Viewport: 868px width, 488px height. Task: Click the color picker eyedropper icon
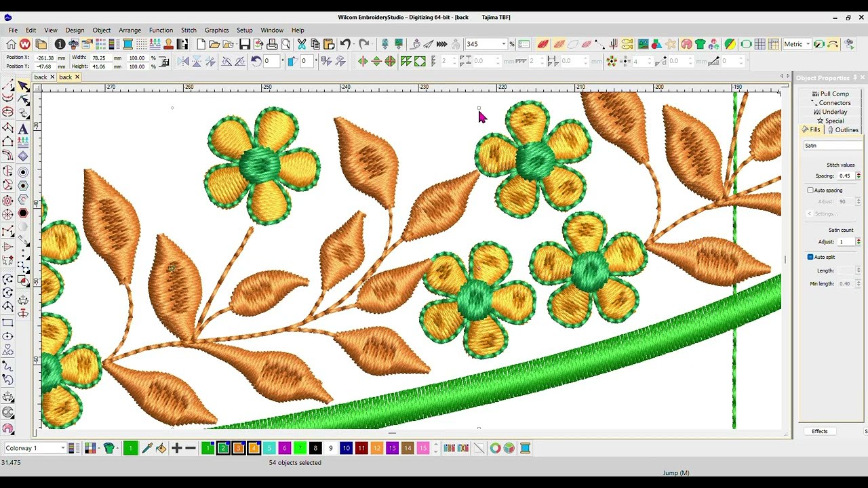(x=146, y=448)
